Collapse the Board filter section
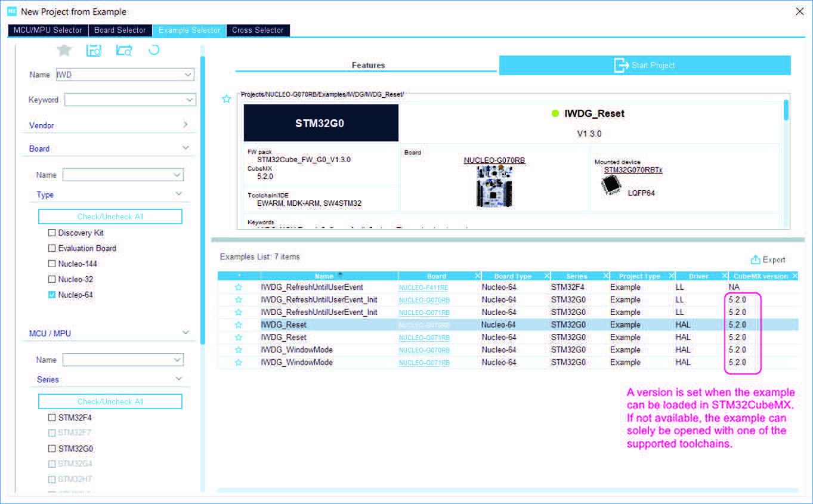Viewport: 813px width, 504px height. [186, 148]
